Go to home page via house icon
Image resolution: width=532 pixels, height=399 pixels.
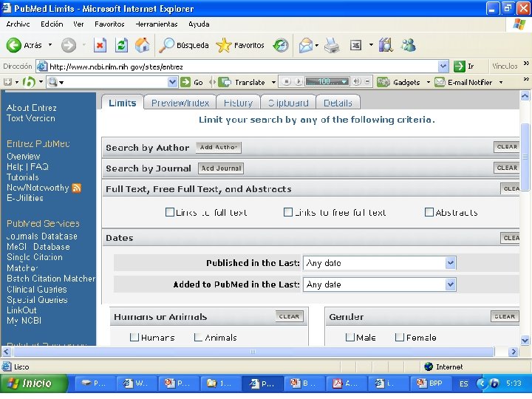(142, 45)
